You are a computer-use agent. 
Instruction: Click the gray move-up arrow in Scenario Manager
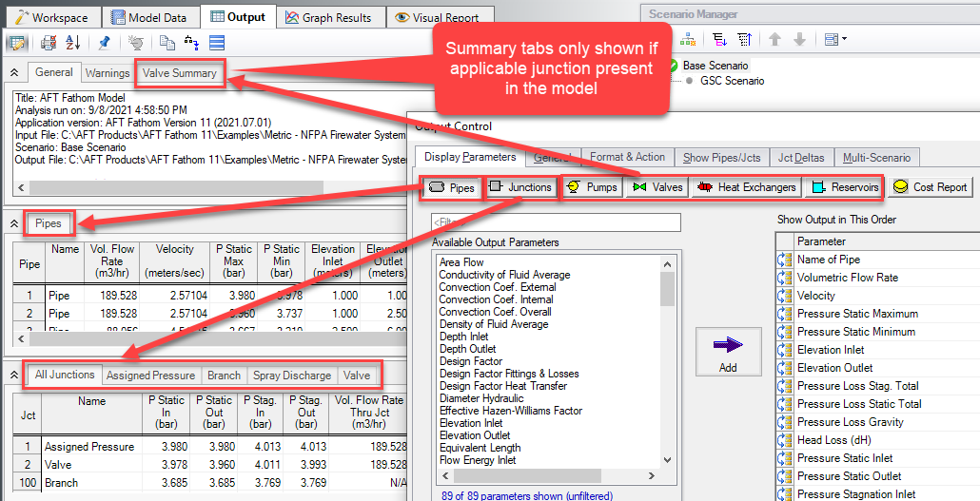tap(775, 40)
